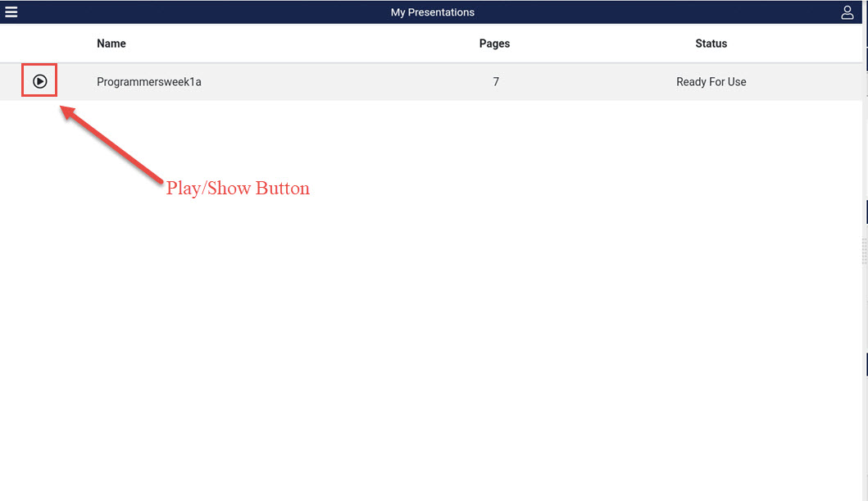Click the blank row space between Pages and Status
868x501 pixels.
(x=598, y=82)
